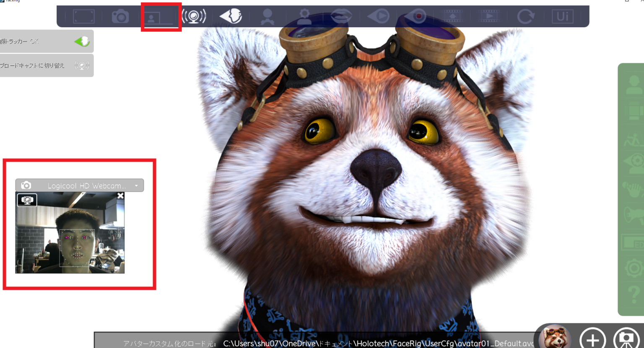Click the broadcast webcam icon in toolbar
The height and width of the screenshot is (348, 644).
pyautogui.click(x=194, y=17)
